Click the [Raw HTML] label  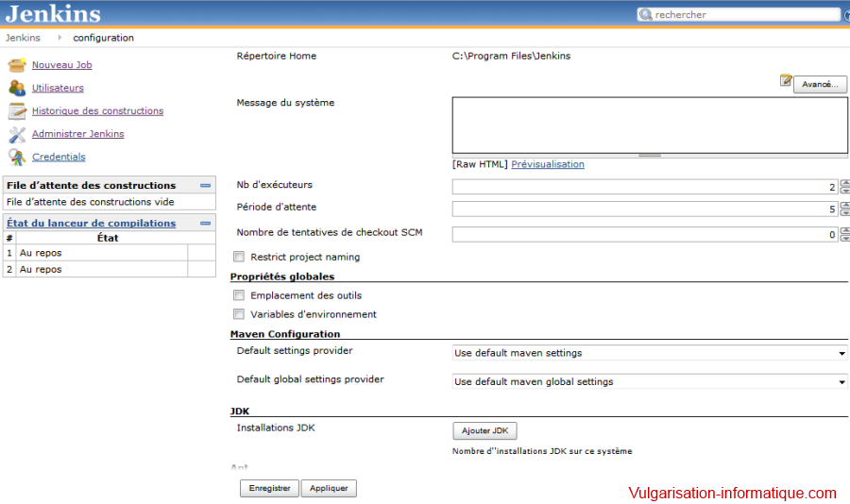tap(480, 164)
